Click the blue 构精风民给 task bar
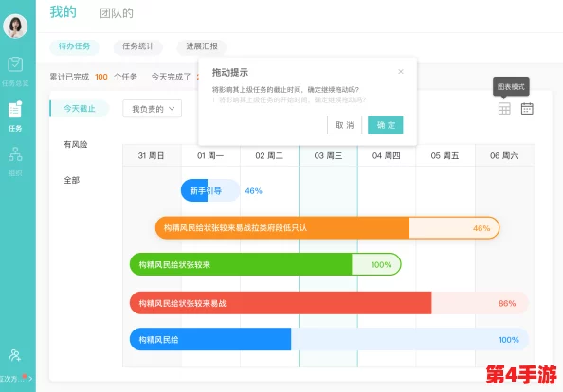The width and height of the screenshot is (563, 392). pyautogui.click(x=329, y=339)
